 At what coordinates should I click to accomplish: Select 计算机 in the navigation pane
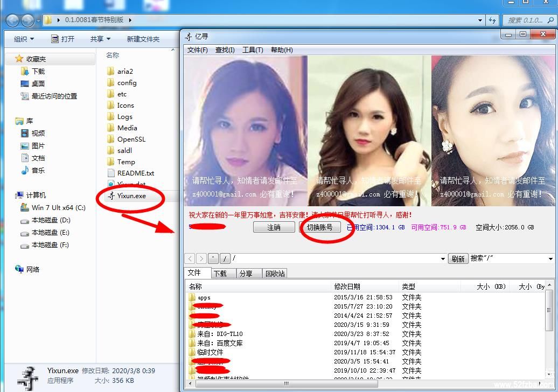[x=31, y=195]
